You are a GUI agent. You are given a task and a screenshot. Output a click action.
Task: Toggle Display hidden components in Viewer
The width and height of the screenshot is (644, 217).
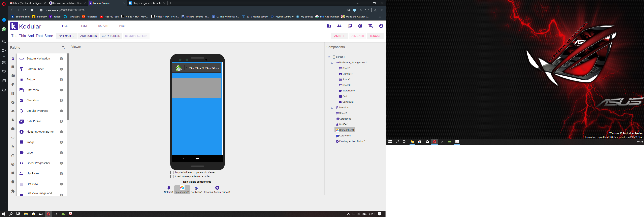pyautogui.click(x=172, y=173)
